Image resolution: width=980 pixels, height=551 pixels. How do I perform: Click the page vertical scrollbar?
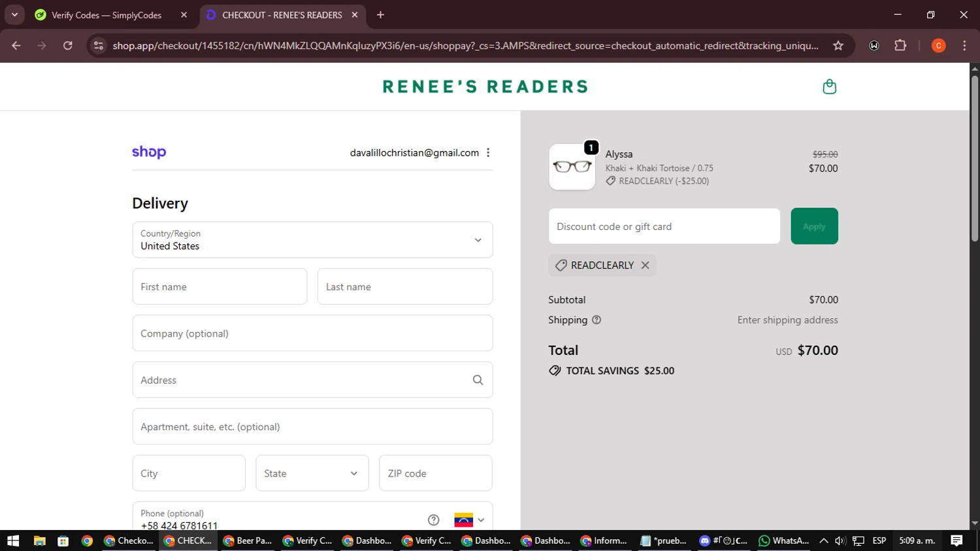pyautogui.click(x=975, y=159)
